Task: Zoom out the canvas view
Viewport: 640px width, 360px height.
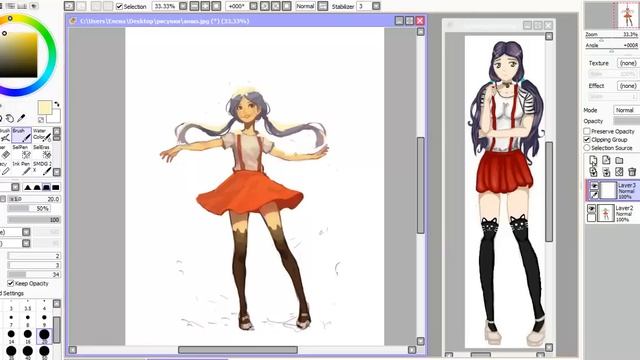Action: point(194,6)
